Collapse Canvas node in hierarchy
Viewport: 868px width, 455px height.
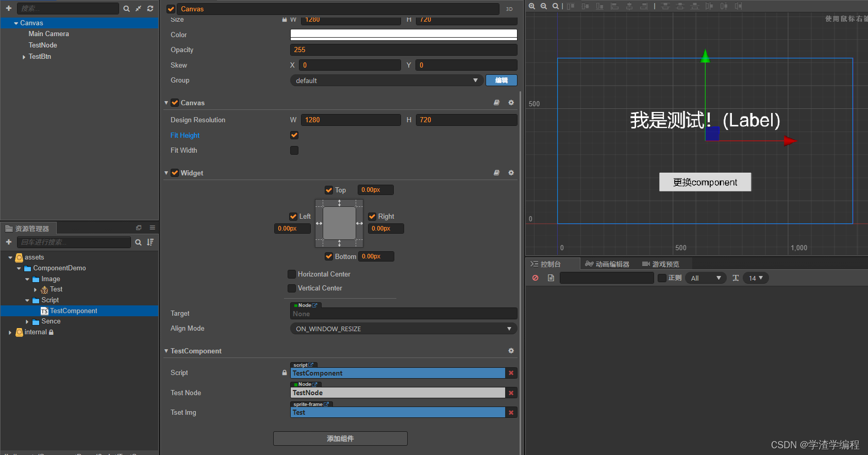(16, 23)
